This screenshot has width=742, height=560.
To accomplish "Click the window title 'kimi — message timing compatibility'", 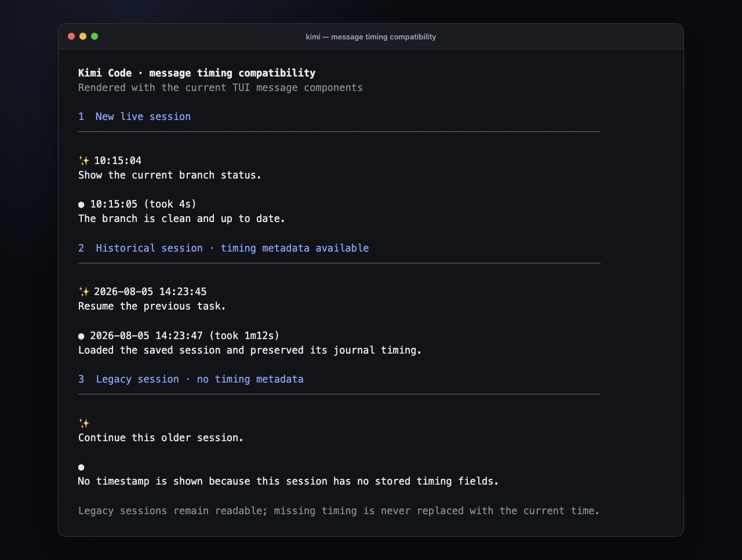I will [x=371, y=37].
